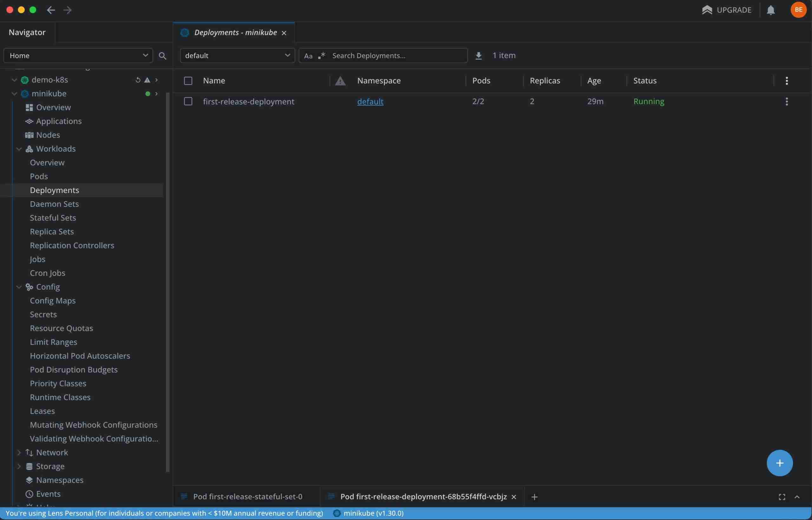Open the floating plus button to create resource
The width and height of the screenshot is (812, 520).
[779, 463]
